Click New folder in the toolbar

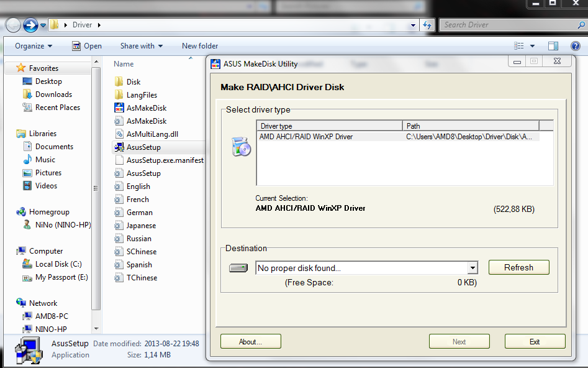pos(200,46)
